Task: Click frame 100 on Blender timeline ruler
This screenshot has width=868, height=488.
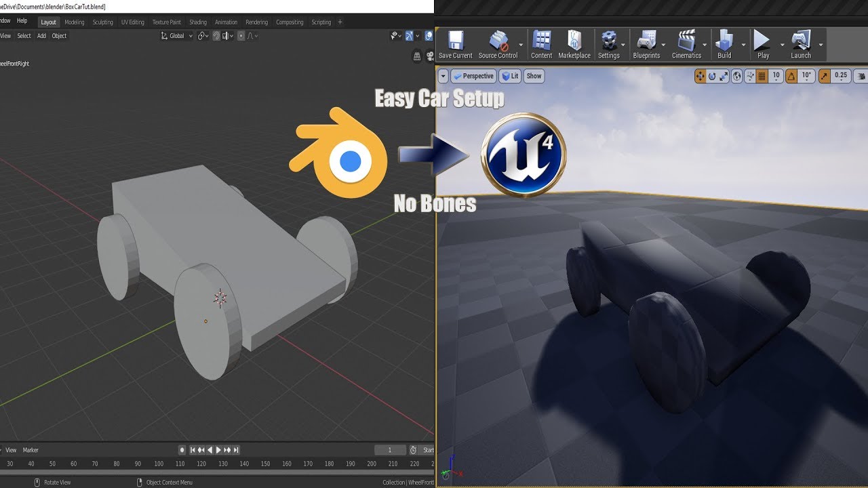Action: (x=159, y=464)
